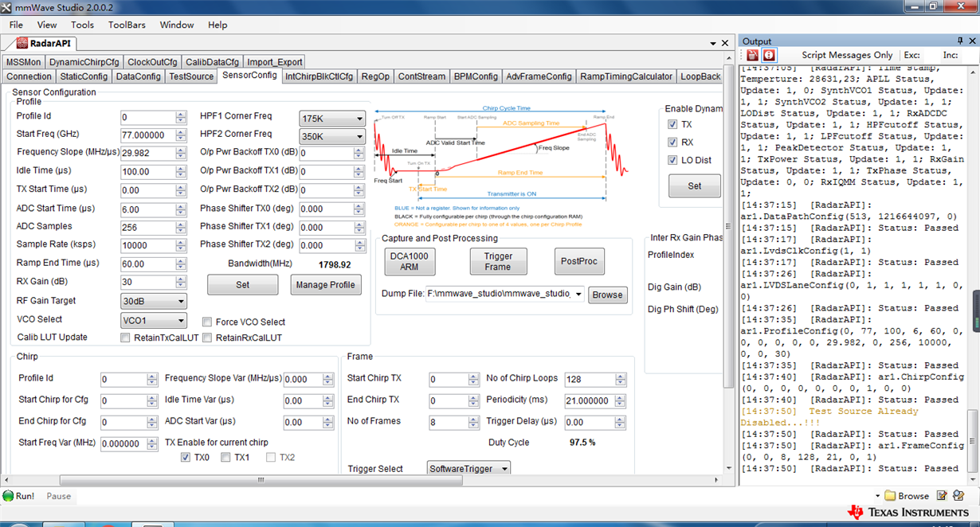The height and width of the screenshot is (527, 980).
Task: Click Set in the Profile section
Action: click(242, 285)
